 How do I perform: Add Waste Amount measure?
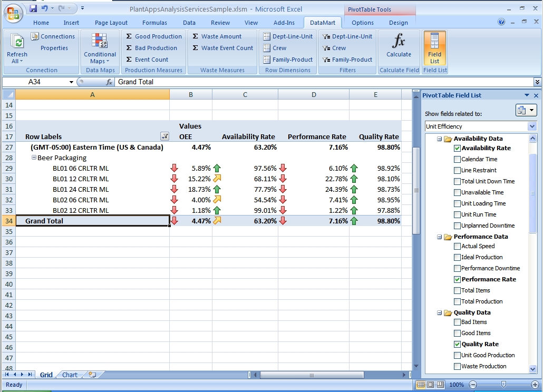click(217, 36)
